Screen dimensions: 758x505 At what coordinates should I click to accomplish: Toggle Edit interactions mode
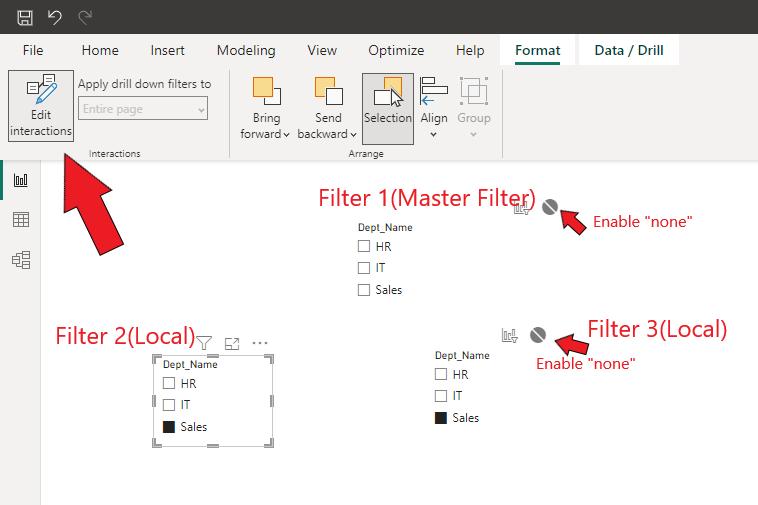(x=41, y=106)
